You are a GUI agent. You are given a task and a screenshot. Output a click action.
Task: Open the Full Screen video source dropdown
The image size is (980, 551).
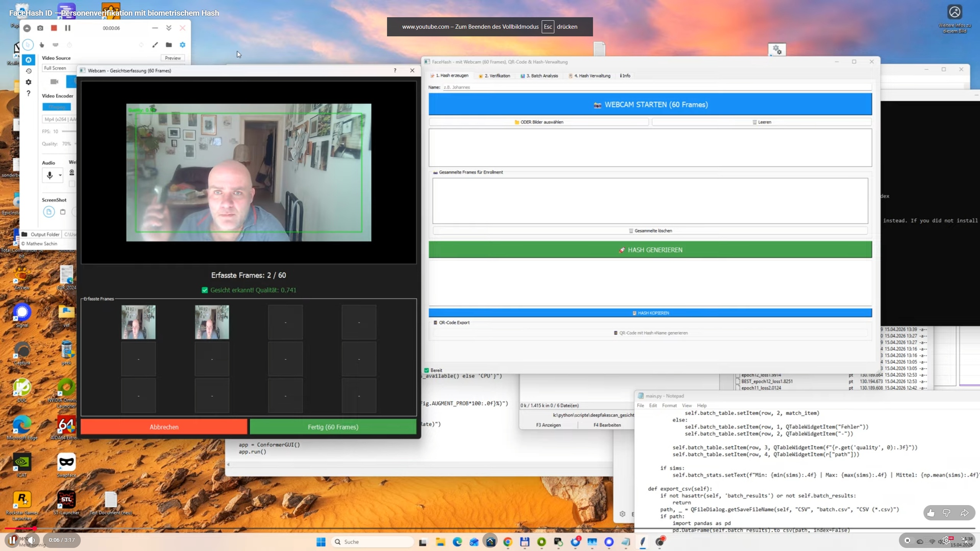57,68
